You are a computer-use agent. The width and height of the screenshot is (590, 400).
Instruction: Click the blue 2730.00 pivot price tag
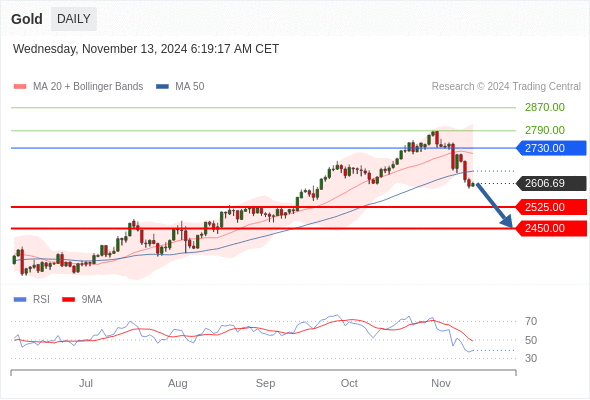[x=551, y=148]
